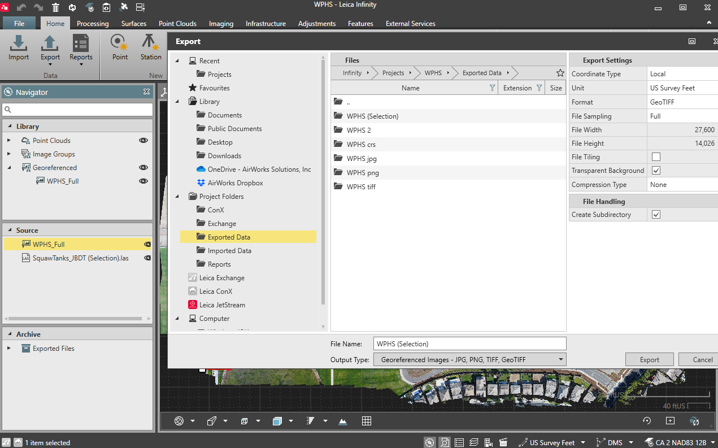This screenshot has width=718, height=448.
Task: Click the layers icon in status bar
Action: click(x=474, y=442)
